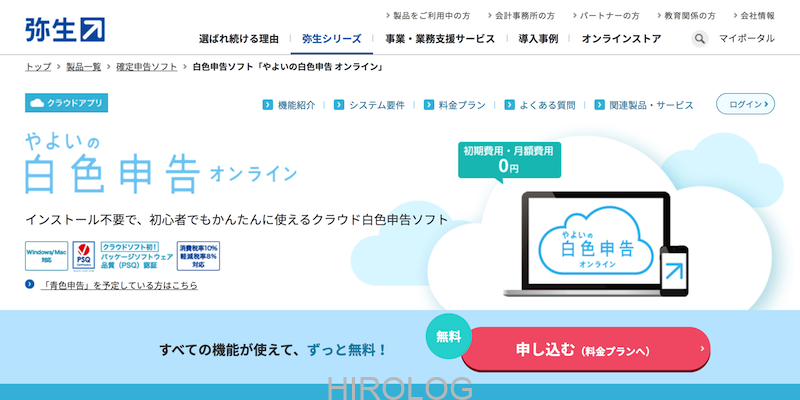Go to トップ breadcrumb
This screenshot has width=800, height=400.
(38, 67)
